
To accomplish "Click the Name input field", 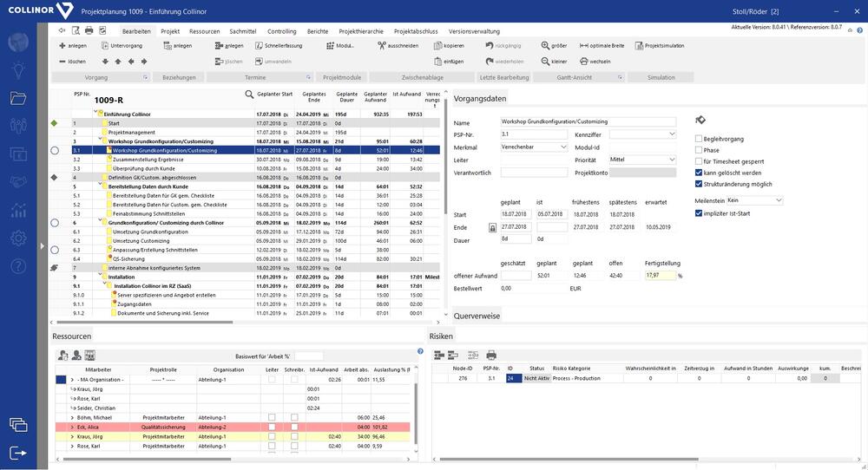I will pos(589,122).
